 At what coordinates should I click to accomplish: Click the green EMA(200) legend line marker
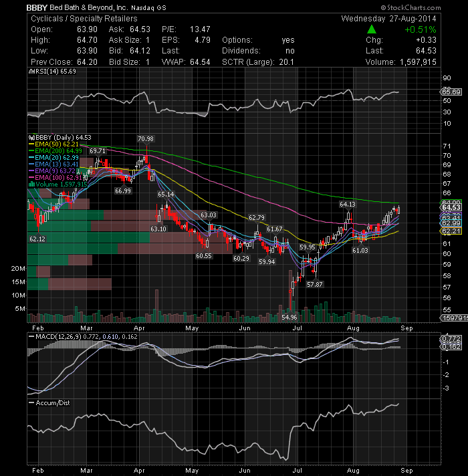point(31,151)
